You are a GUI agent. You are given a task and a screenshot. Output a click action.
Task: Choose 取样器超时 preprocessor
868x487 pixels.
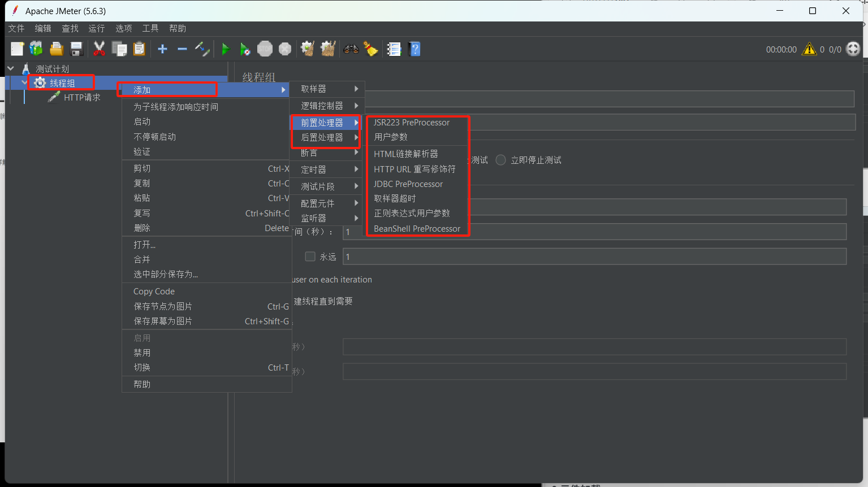pyautogui.click(x=418, y=199)
